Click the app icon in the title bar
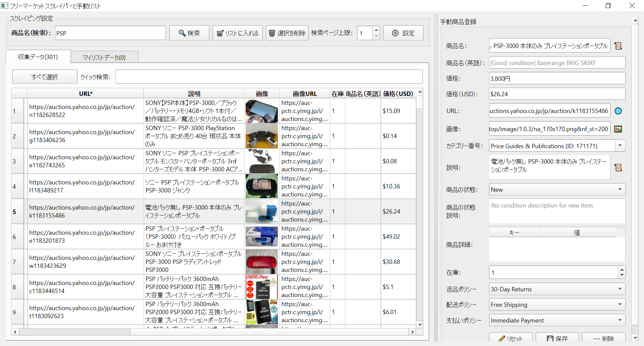Image resolution: width=644 pixels, height=346 pixels. click(x=4, y=6)
